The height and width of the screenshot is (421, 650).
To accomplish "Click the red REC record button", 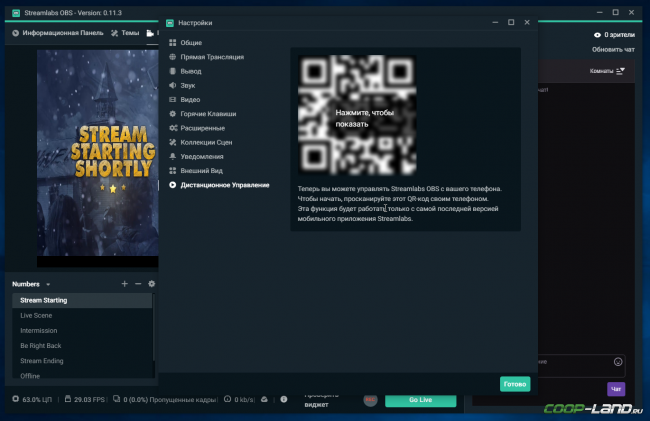I will coord(370,400).
